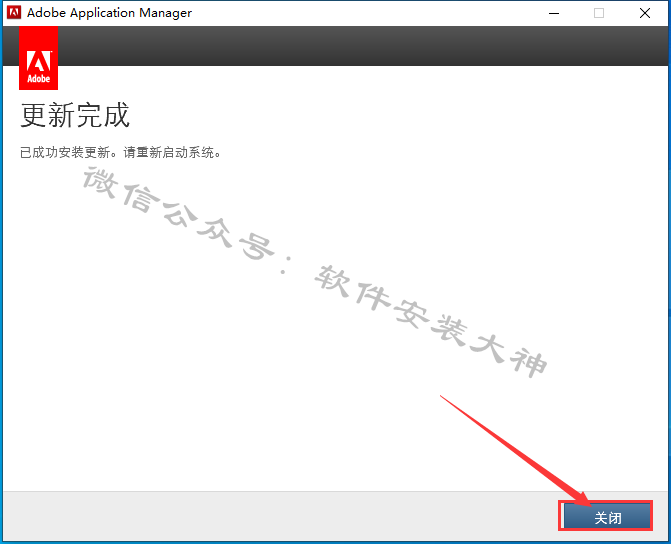Click the title bar Adobe app icon
The width and height of the screenshot is (671, 544).
[14, 13]
